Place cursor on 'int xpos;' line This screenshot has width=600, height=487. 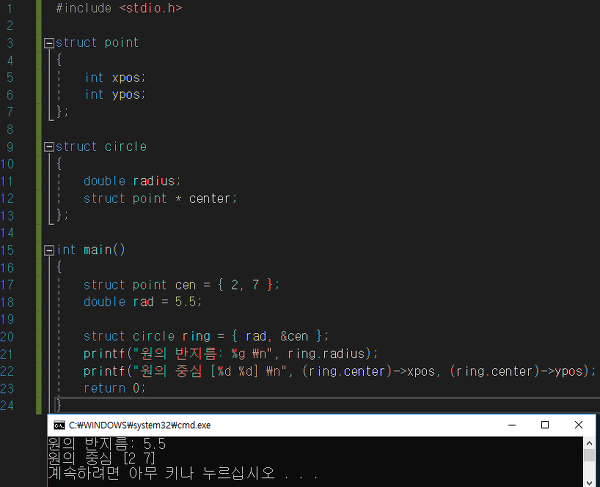pyautogui.click(x=115, y=78)
